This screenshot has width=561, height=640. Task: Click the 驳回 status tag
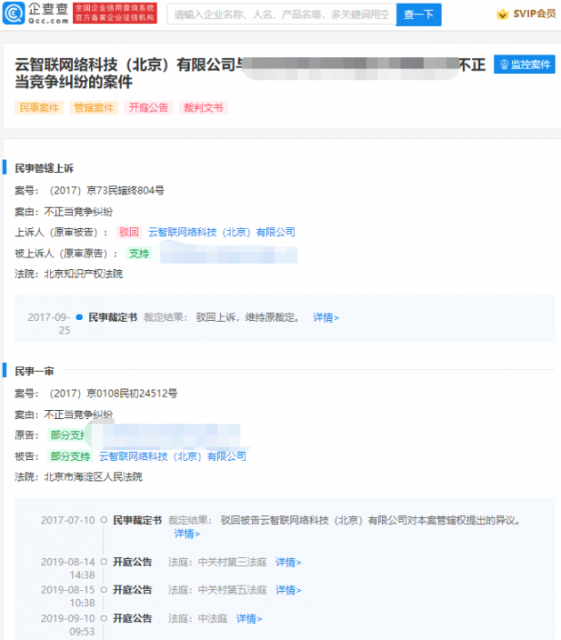[129, 232]
